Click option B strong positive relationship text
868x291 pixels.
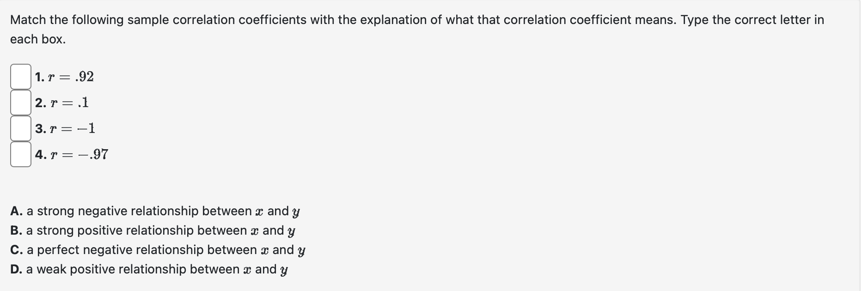153,231
